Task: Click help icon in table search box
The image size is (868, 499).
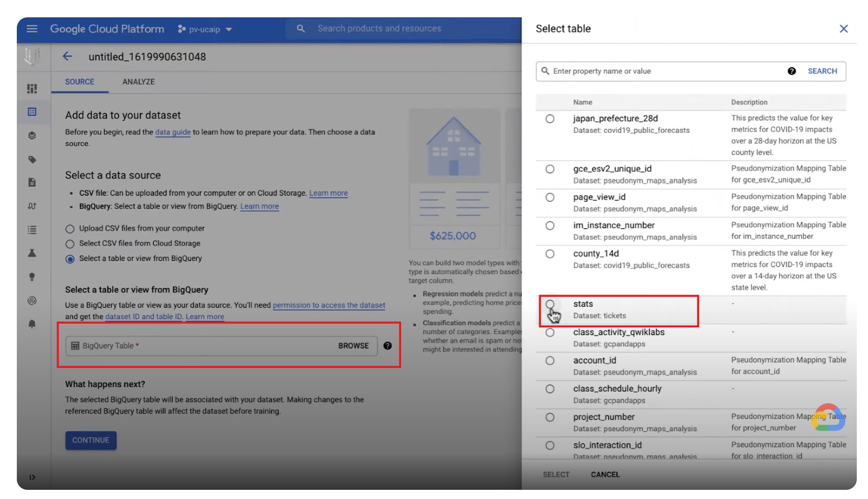Action: coord(792,71)
